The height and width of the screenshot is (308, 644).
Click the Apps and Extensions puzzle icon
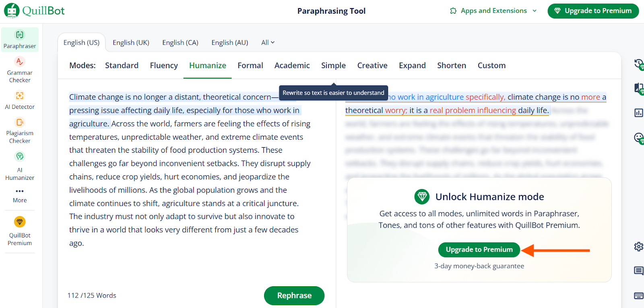click(x=453, y=11)
